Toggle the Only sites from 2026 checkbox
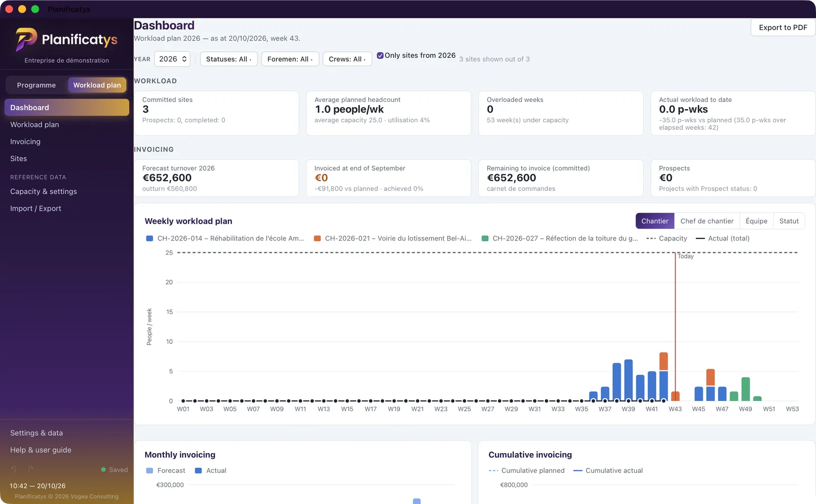The width and height of the screenshot is (816, 504). [x=380, y=56]
